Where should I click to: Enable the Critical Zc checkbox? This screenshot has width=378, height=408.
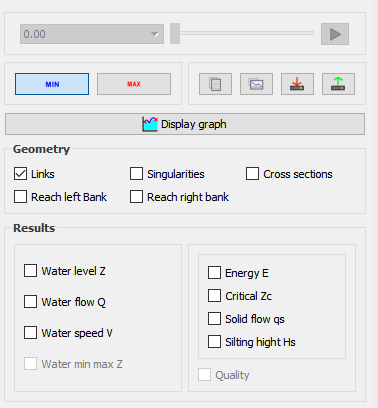(214, 296)
